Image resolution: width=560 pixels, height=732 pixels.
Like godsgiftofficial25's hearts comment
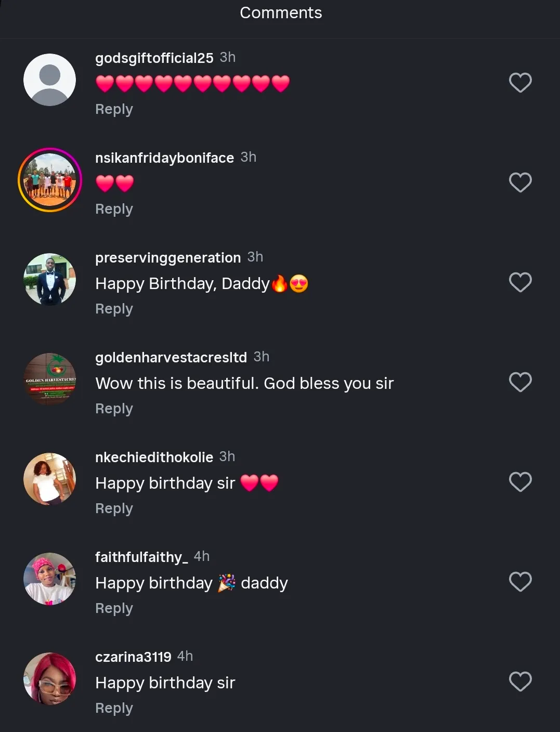click(520, 83)
